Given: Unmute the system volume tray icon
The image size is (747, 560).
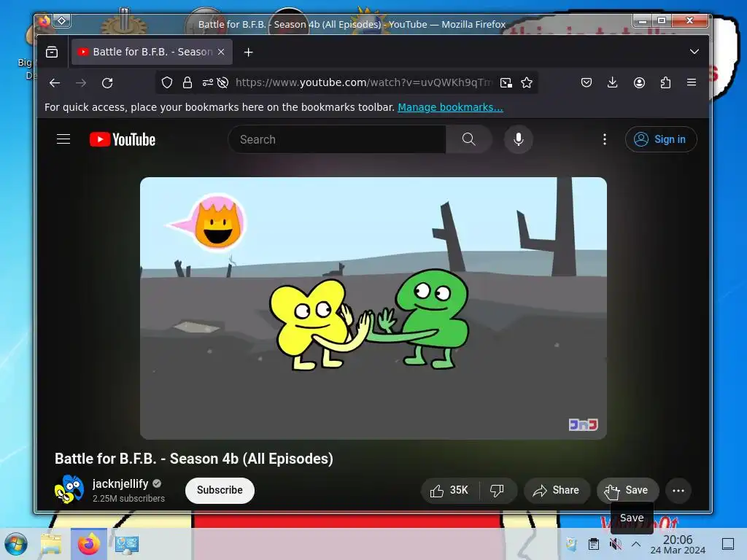Looking at the screenshot, I should [615, 544].
